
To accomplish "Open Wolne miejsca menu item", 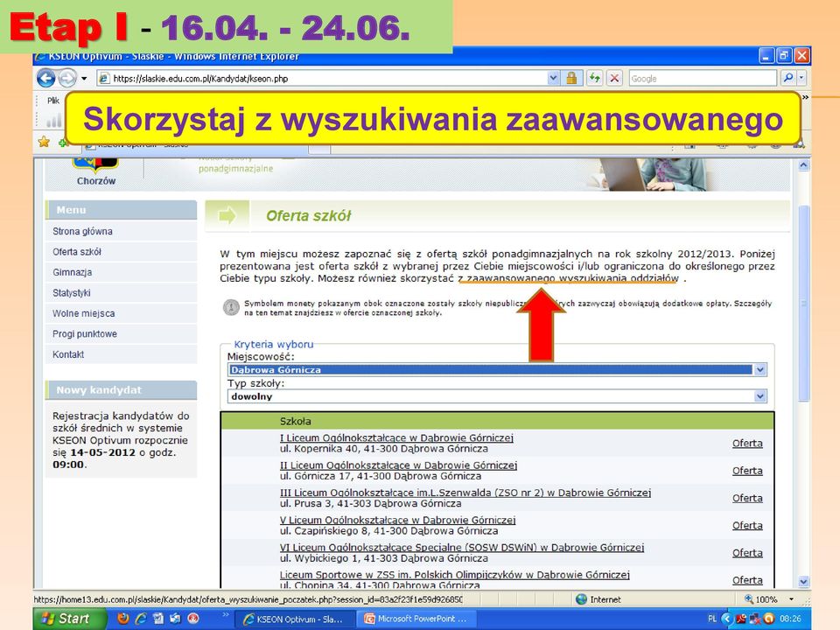I will coord(84,313).
